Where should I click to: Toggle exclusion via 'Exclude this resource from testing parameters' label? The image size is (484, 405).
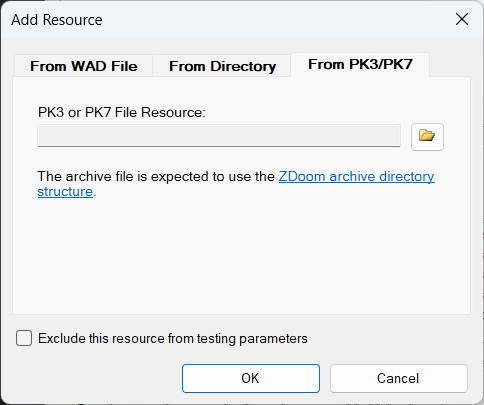173,338
